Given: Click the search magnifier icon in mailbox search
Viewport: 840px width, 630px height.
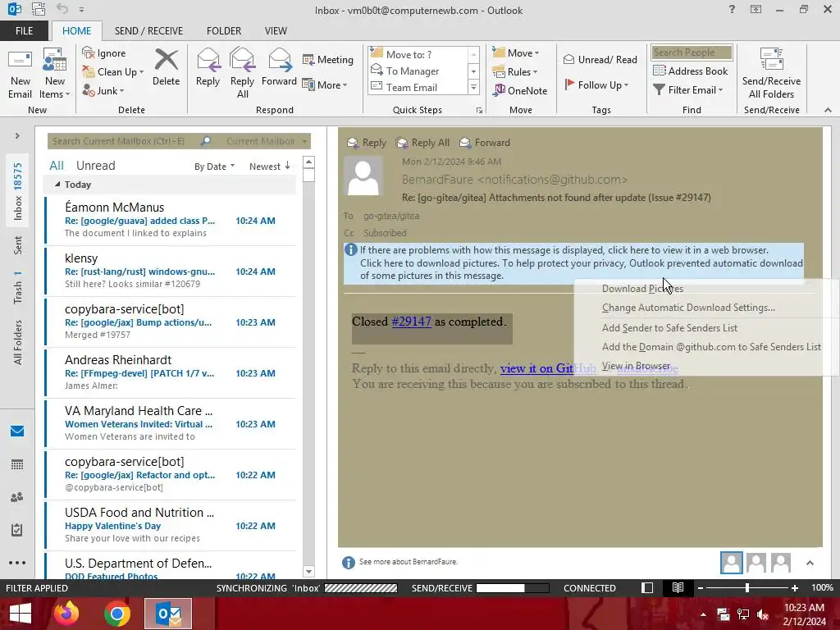Looking at the screenshot, I should click(206, 141).
